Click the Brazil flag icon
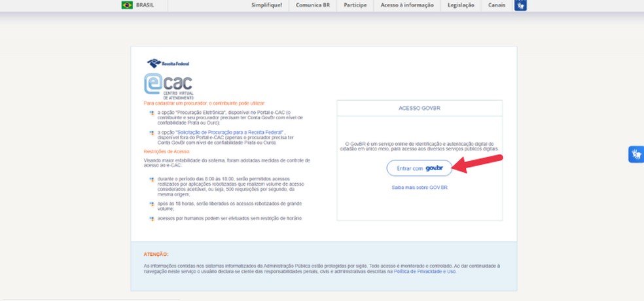The width and height of the screenshot is (644, 301). (127, 5)
